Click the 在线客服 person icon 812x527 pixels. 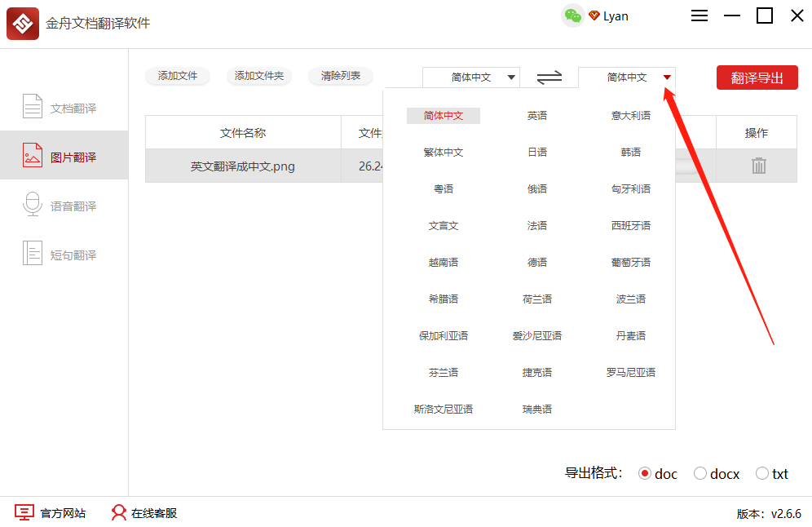coord(118,512)
